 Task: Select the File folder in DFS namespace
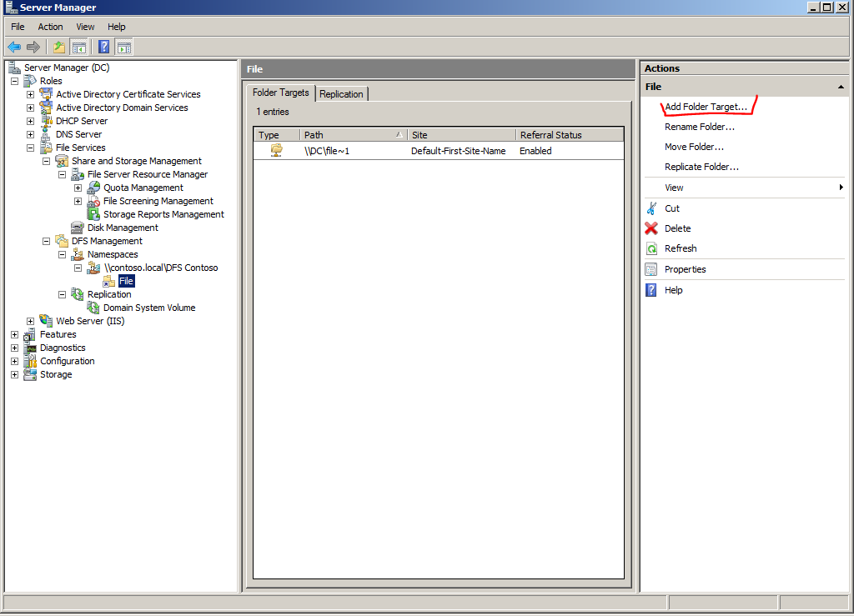[127, 281]
